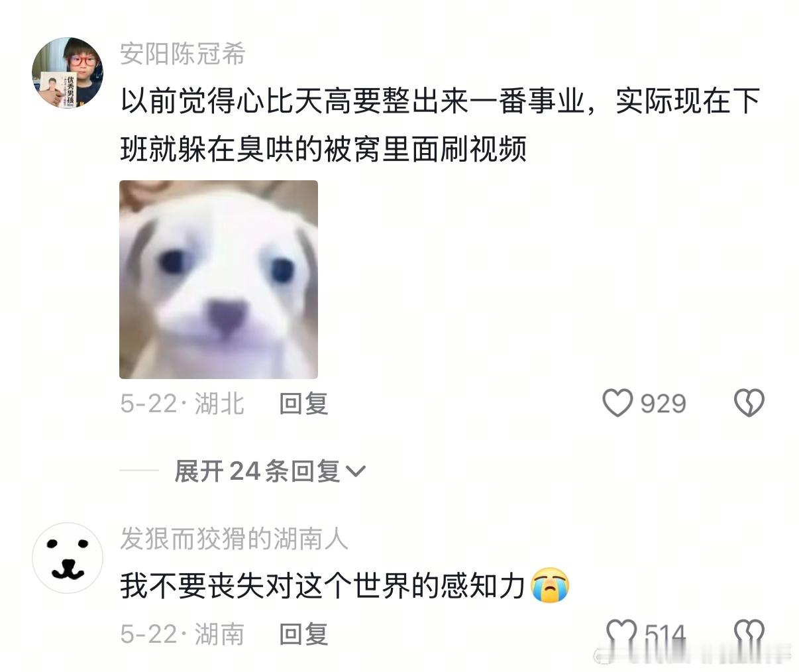Expand 展开24条回复 replies
This screenshot has height=672, width=799.
click(270, 471)
